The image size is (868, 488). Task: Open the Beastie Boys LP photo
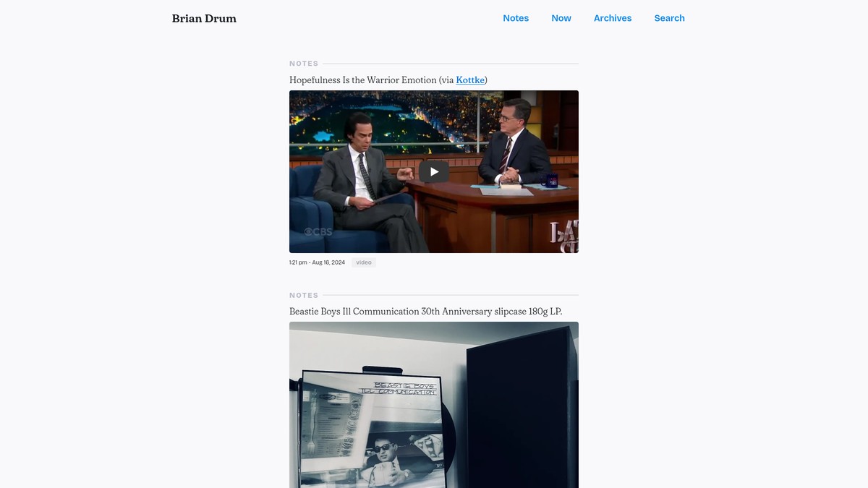pyautogui.click(x=434, y=405)
